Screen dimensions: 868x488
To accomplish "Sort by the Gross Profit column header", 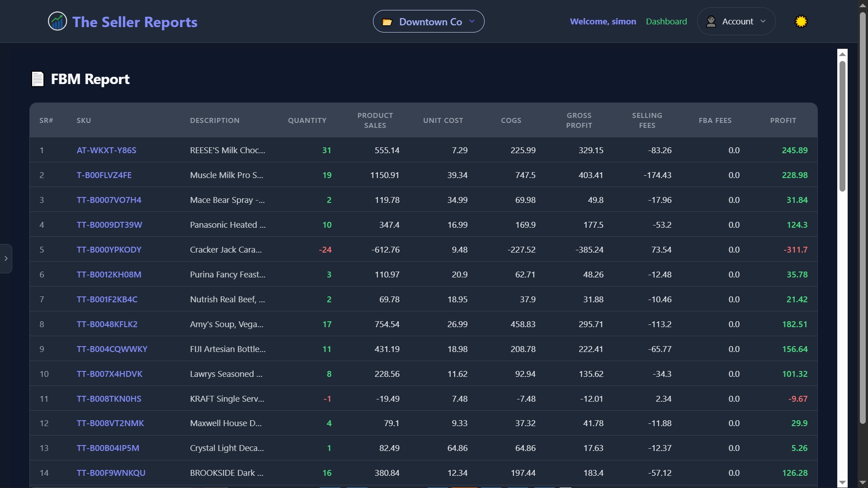I will (x=579, y=120).
